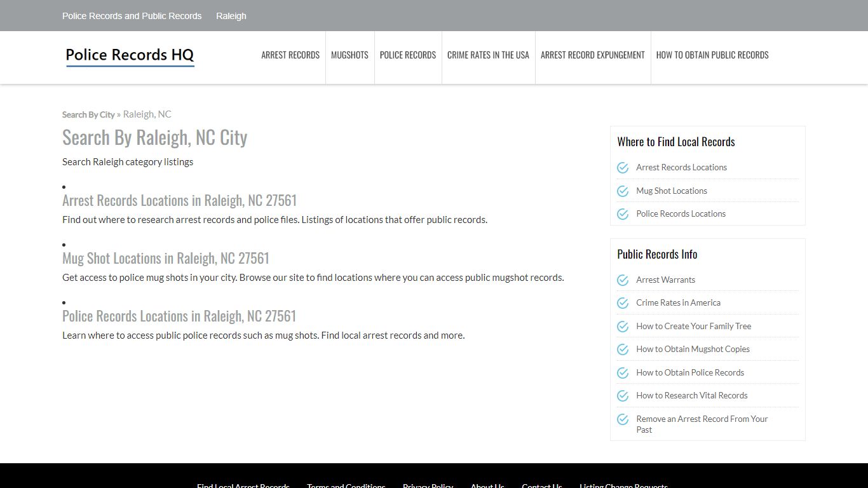Click Police Records Locations sidebar link

pyautogui.click(x=681, y=213)
